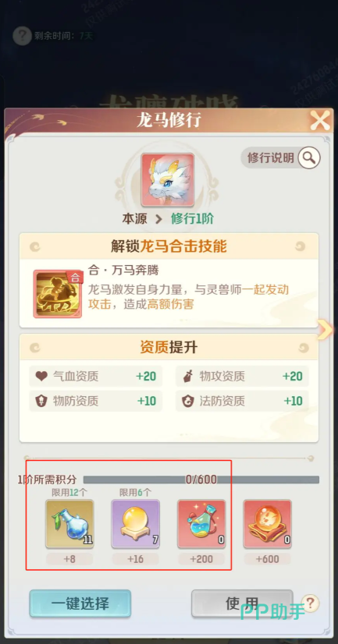
Task: Select the orange crystal ball item
Action: pyautogui.click(x=267, y=524)
